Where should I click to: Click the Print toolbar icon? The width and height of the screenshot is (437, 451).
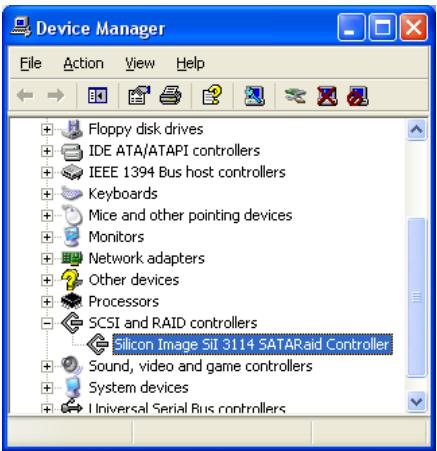(x=170, y=96)
